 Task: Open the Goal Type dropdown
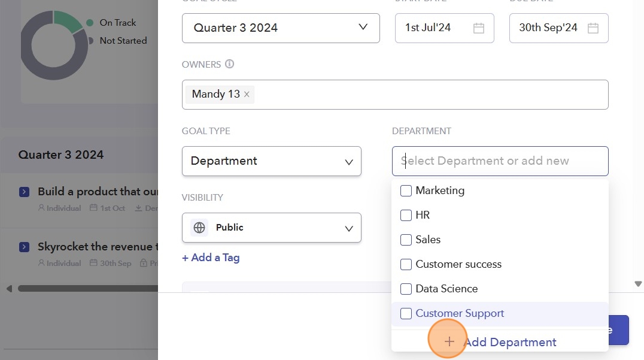coord(271,161)
